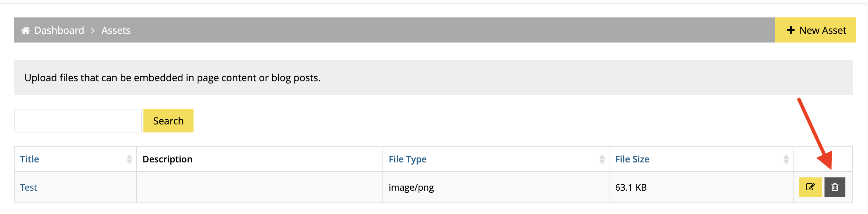Open the Dashboard breadcrumb link
The width and height of the screenshot is (868, 214).
[59, 30]
